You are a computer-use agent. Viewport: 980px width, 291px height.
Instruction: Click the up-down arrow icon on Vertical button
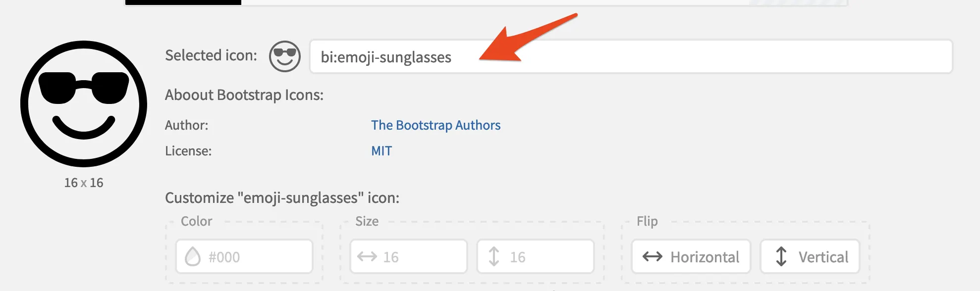tap(781, 257)
